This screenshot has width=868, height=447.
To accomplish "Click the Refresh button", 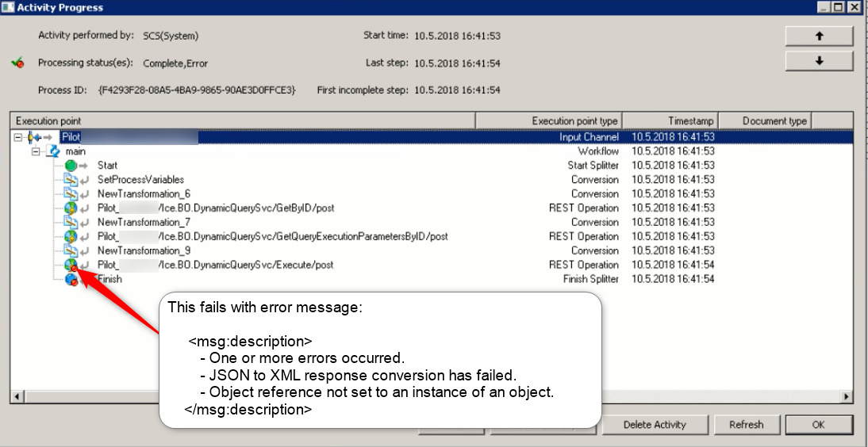I will click(x=747, y=425).
